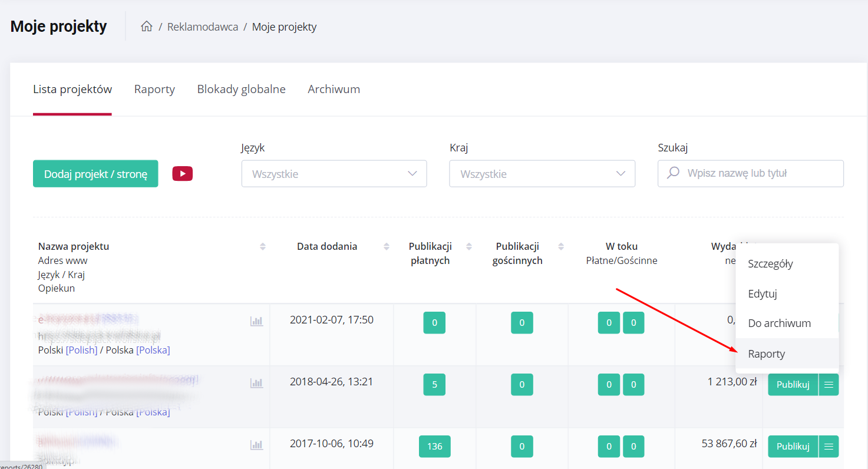The image size is (868, 469).
Task: Sort by Publikacji płatnych column arrows
Action: pos(469,246)
